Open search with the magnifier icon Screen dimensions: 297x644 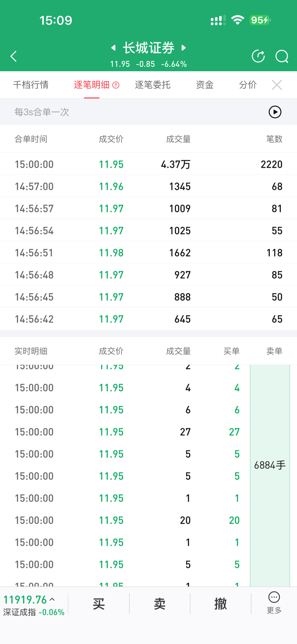pyautogui.click(x=282, y=56)
